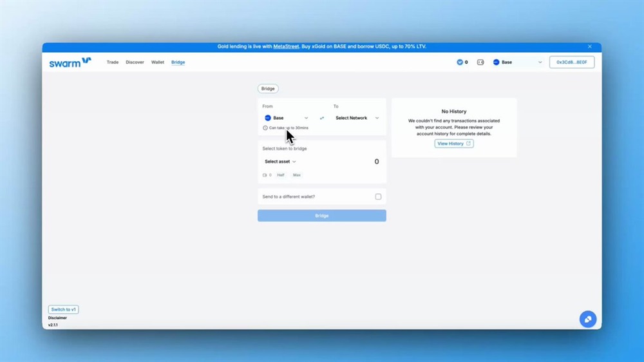Screen dimensions: 644x362
Task: Click the Base network logo in From field
Action: pos(268,118)
